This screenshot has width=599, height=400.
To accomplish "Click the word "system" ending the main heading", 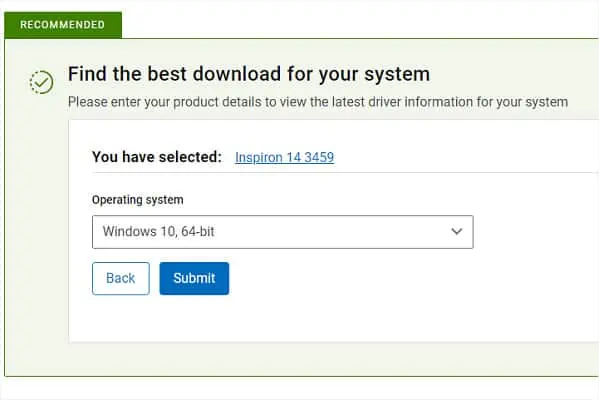I will (x=397, y=75).
